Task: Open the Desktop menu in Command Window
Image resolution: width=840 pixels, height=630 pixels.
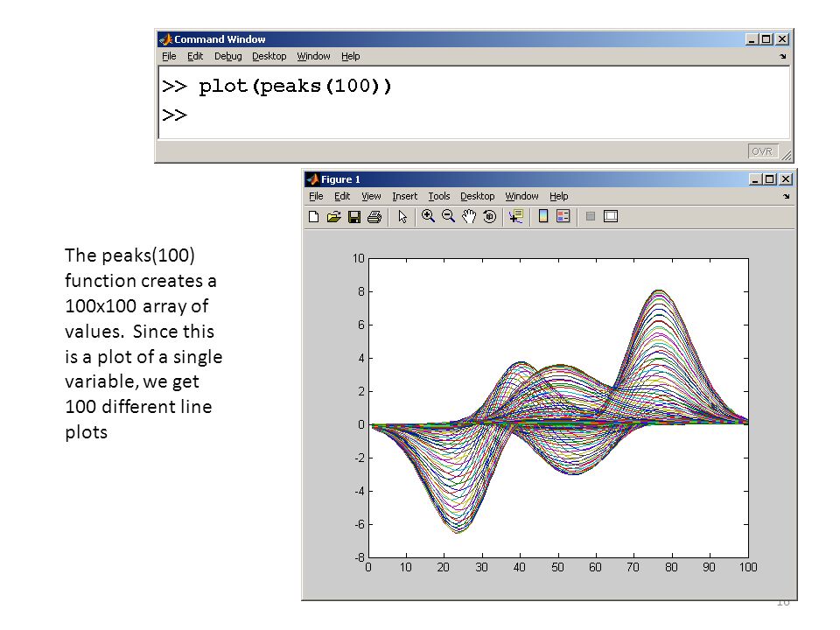Action: tap(269, 56)
